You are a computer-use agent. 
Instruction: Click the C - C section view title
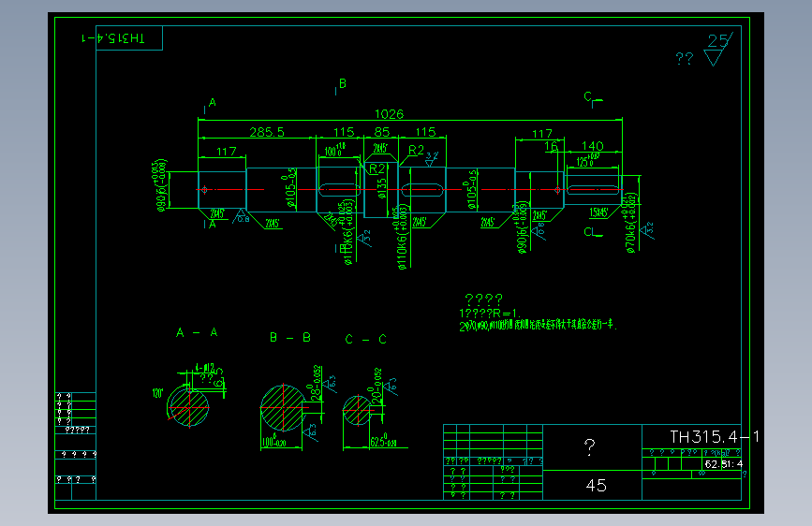point(365,339)
